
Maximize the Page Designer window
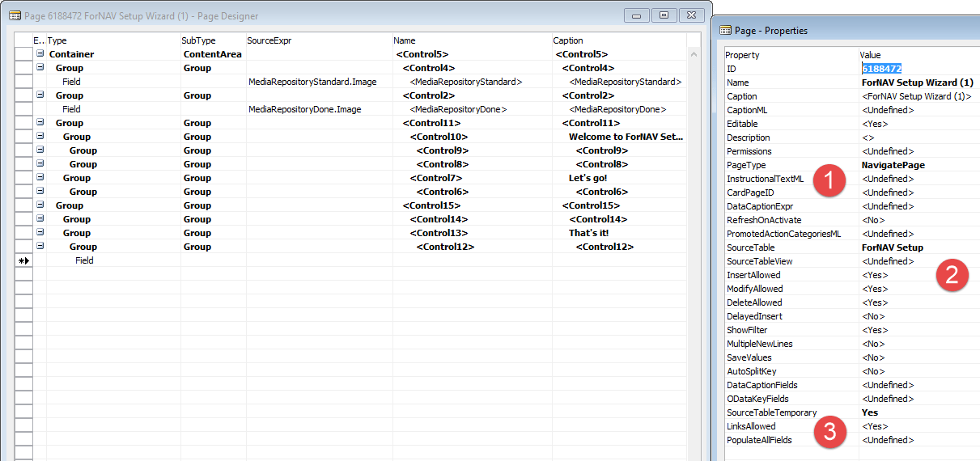664,15
